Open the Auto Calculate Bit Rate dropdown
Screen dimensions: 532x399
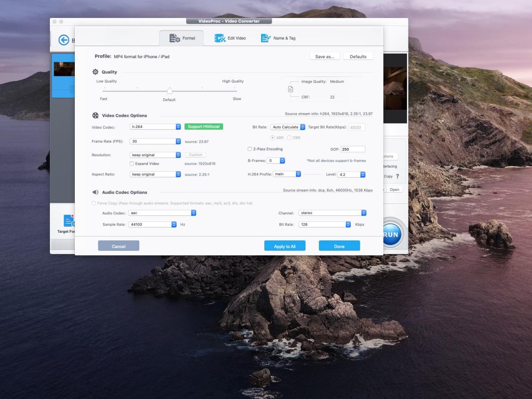coord(288,127)
